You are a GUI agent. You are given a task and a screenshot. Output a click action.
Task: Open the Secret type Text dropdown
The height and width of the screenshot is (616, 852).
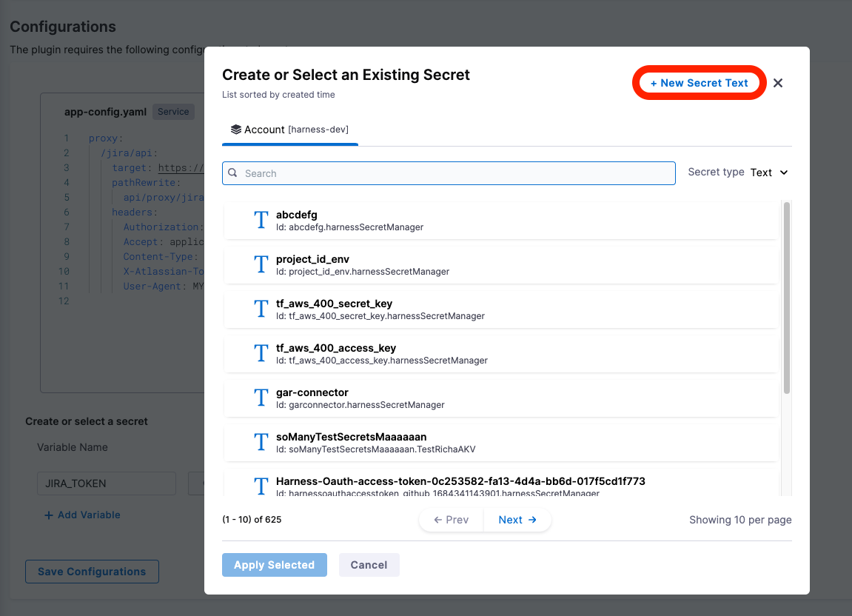[769, 173]
